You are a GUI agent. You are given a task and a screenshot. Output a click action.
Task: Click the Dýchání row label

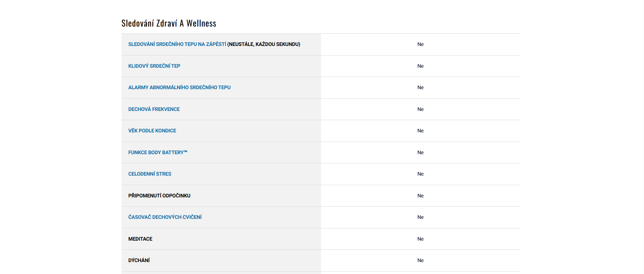coord(139,260)
